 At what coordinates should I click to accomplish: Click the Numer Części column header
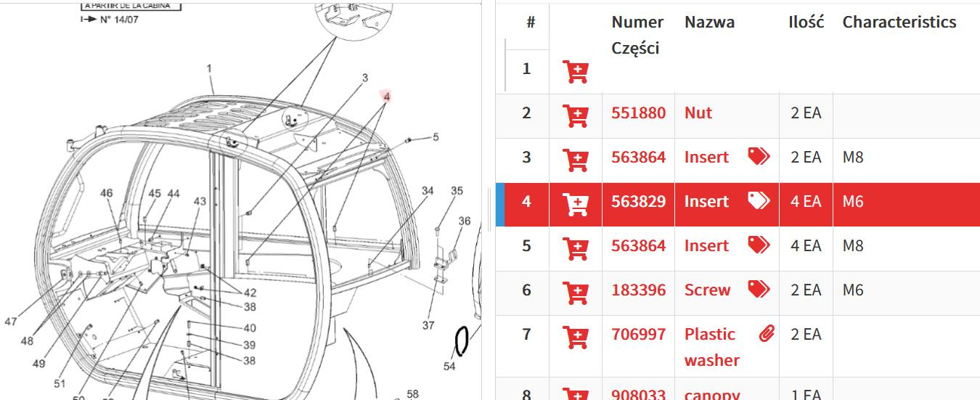(637, 35)
